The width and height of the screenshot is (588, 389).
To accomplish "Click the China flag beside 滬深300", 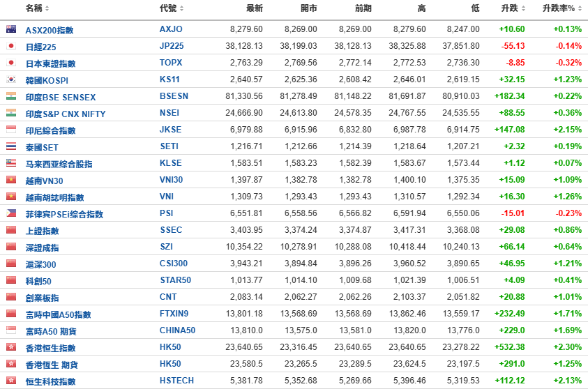I will (11, 264).
